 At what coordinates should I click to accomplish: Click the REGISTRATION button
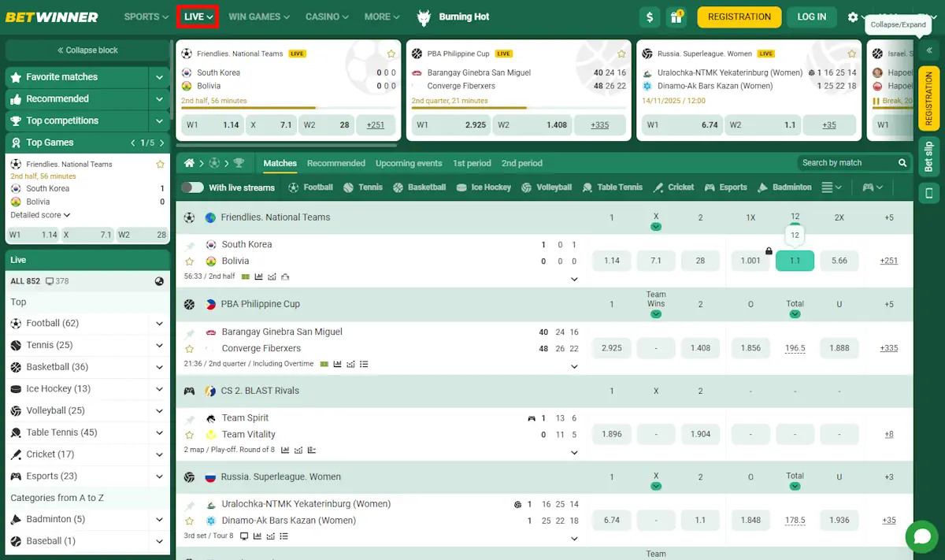[x=739, y=17]
